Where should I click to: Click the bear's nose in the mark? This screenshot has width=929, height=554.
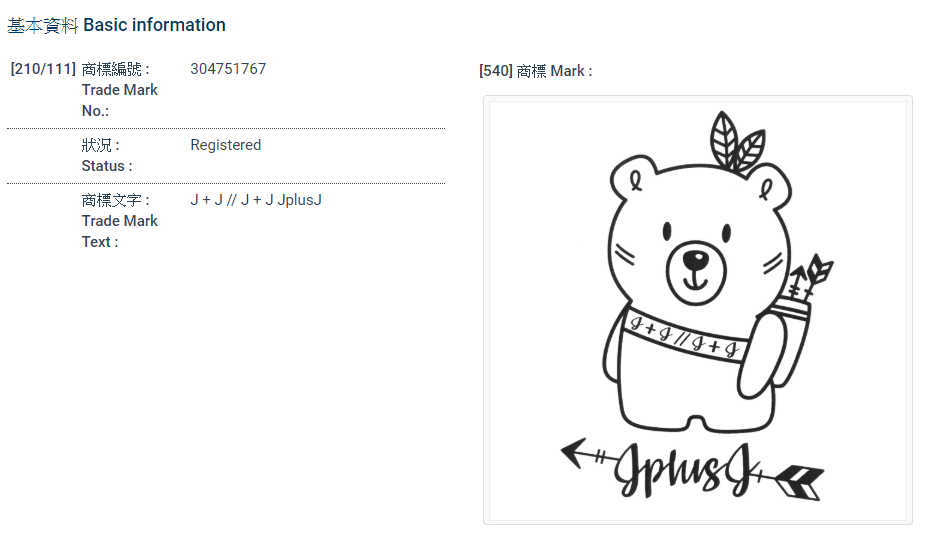pyautogui.click(x=695, y=262)
